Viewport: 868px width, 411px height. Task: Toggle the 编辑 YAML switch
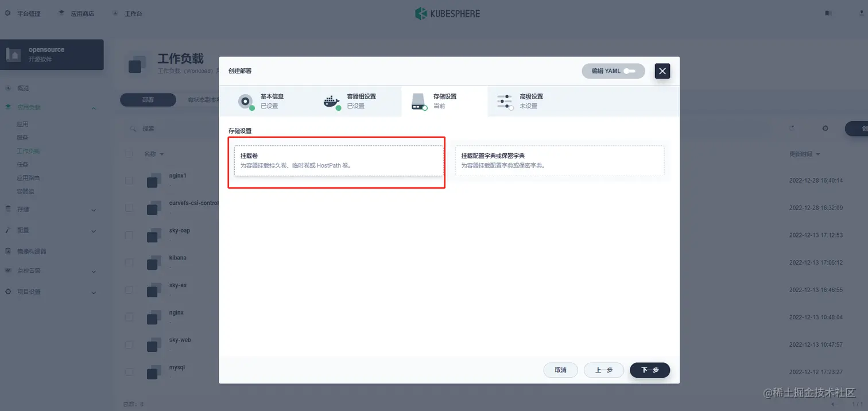[x=630, y=71]
